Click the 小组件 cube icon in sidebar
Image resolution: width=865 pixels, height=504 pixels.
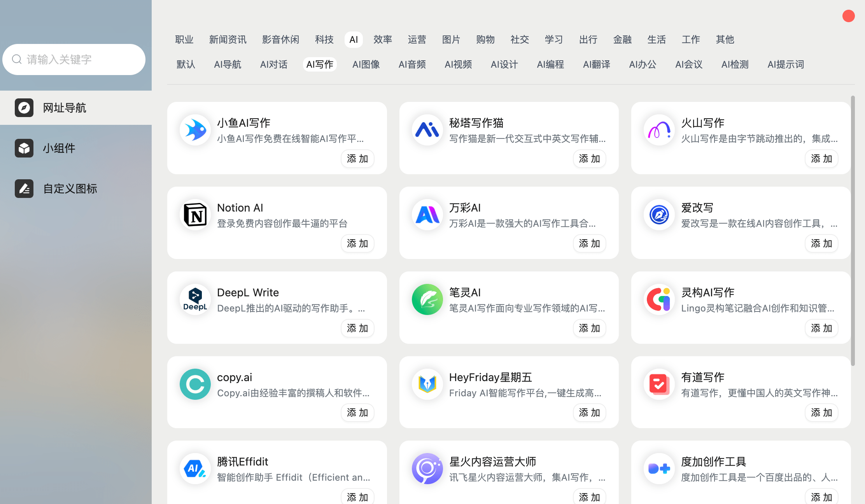click(x=24, y=148)
